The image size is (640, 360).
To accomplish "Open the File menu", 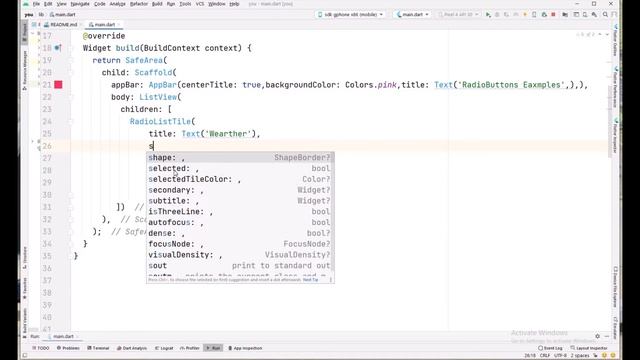I will [36, 4].
